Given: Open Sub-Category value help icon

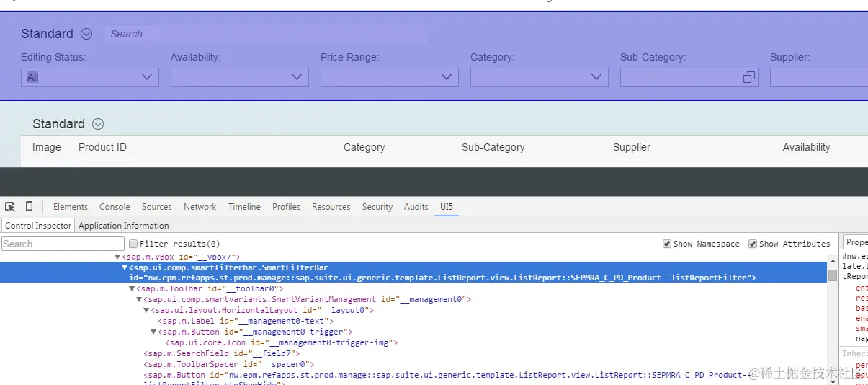Looking at the screenshot, I should tap(749, 77).
